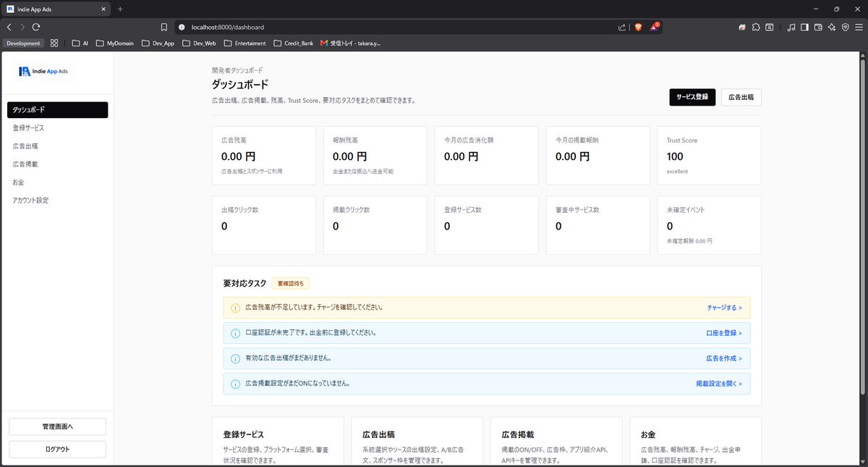The width and height of the screenshot is (868, 467).
Task: Open Leo AI sparkle icon
Action: [x=832, y=27]
